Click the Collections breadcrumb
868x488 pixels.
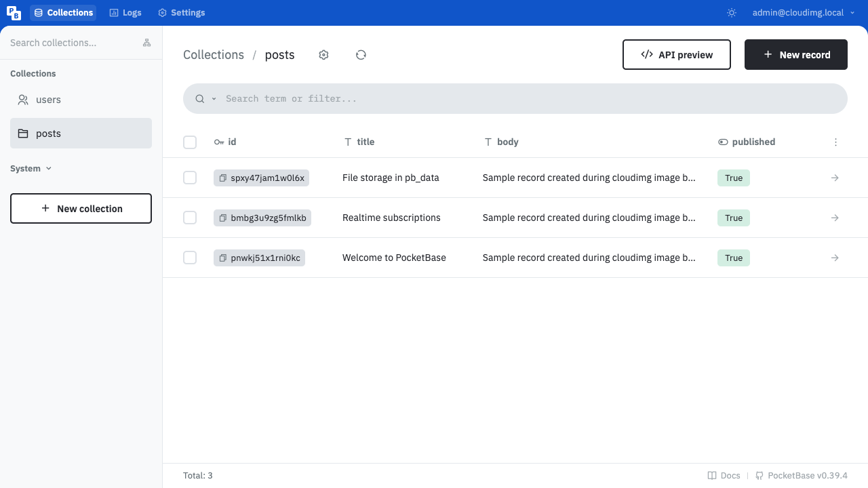click(214, 55)
